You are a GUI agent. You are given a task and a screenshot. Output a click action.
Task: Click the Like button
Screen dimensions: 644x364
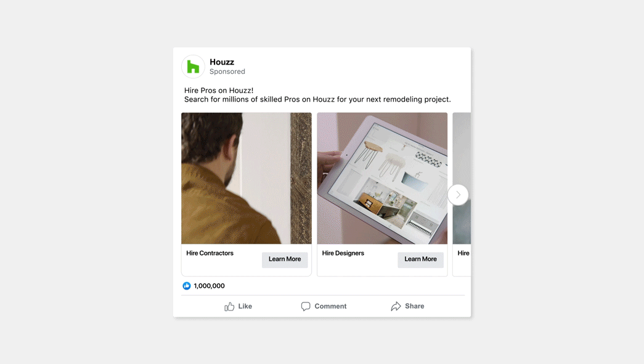click(238, 306)
